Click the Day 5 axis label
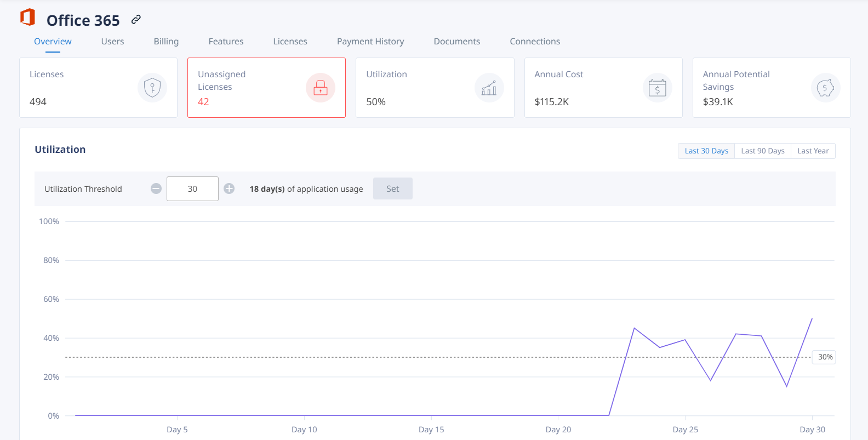The width and height of the screenshot is (868, 440). click(177, 430)
